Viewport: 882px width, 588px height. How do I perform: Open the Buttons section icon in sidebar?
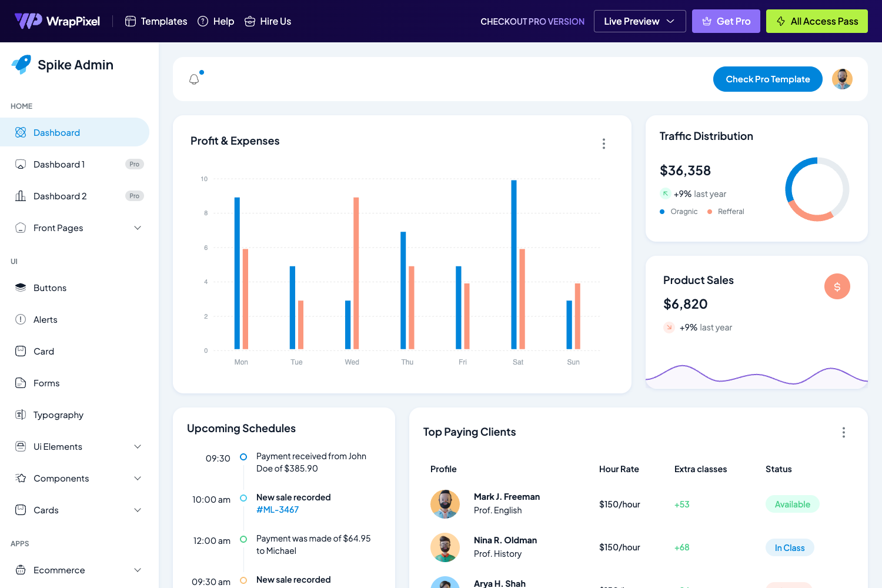tap(20, 288)
